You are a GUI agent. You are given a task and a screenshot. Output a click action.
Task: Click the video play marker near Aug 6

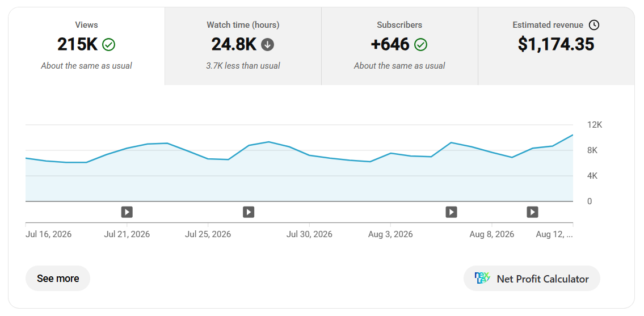point(452,212)
